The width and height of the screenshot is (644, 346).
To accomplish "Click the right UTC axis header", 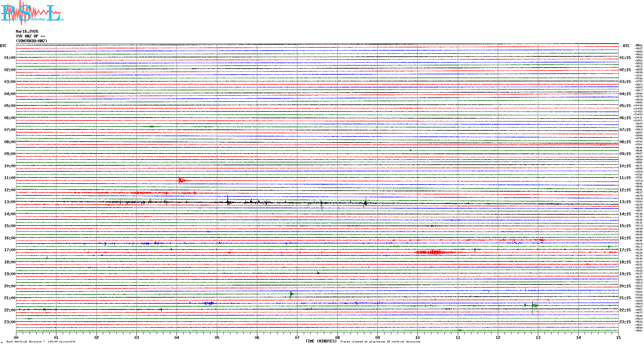I will click(x=626, y=46).
